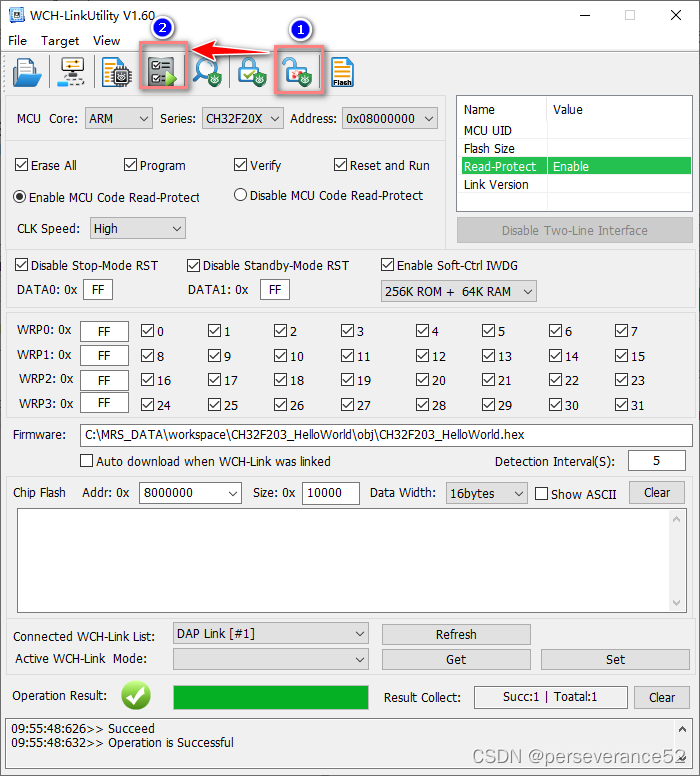
Task: Click Clear button next to Show ASCII
Action: coord(657,492)
